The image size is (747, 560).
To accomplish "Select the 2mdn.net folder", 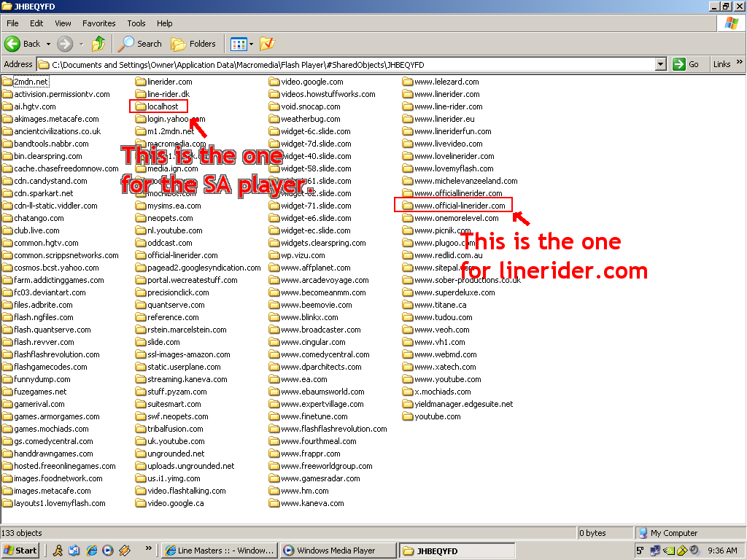I will click(x=26, y=82).
